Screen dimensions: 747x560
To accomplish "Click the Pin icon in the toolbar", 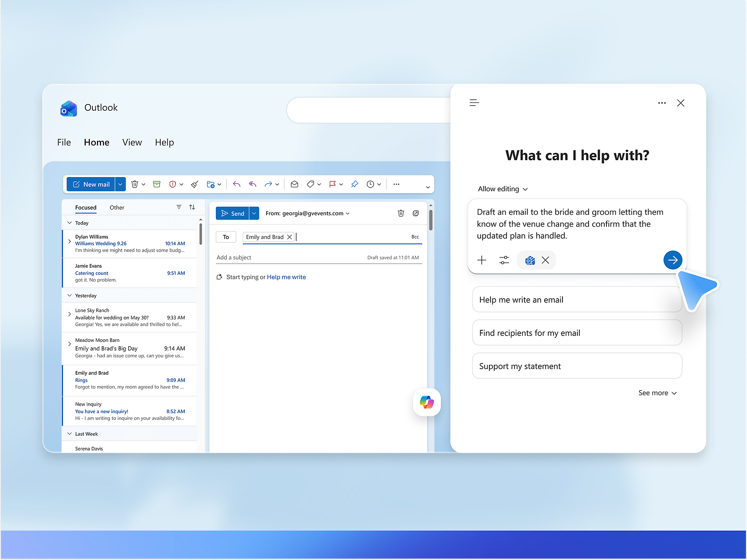I will (354, 184).
